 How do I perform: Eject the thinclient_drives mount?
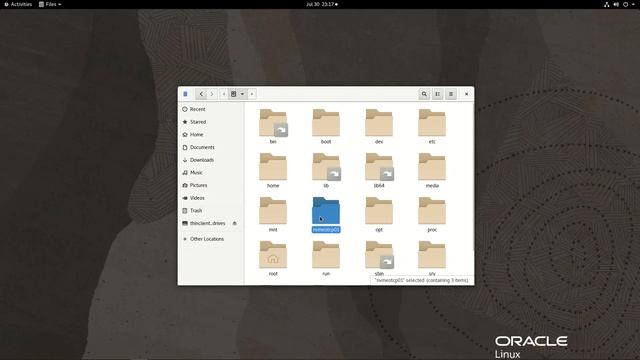[234, 223]
